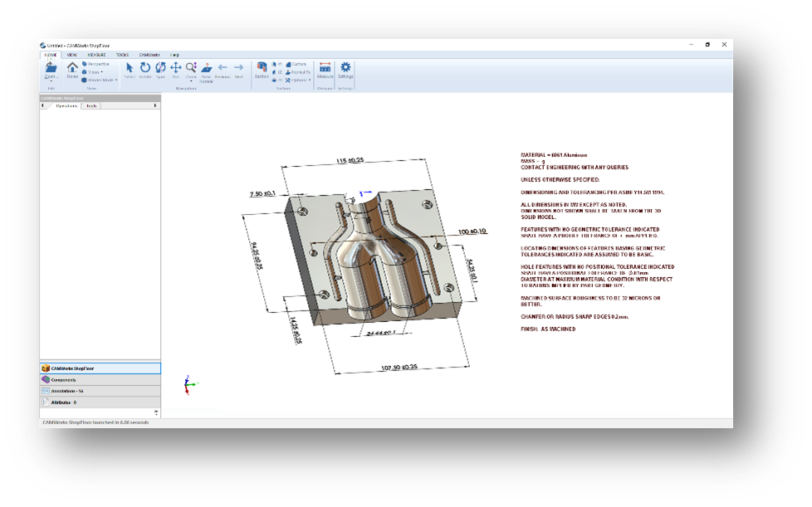Click the launch status message in status bar
Screen dimensions: 812x507
[x=95, y=422]
